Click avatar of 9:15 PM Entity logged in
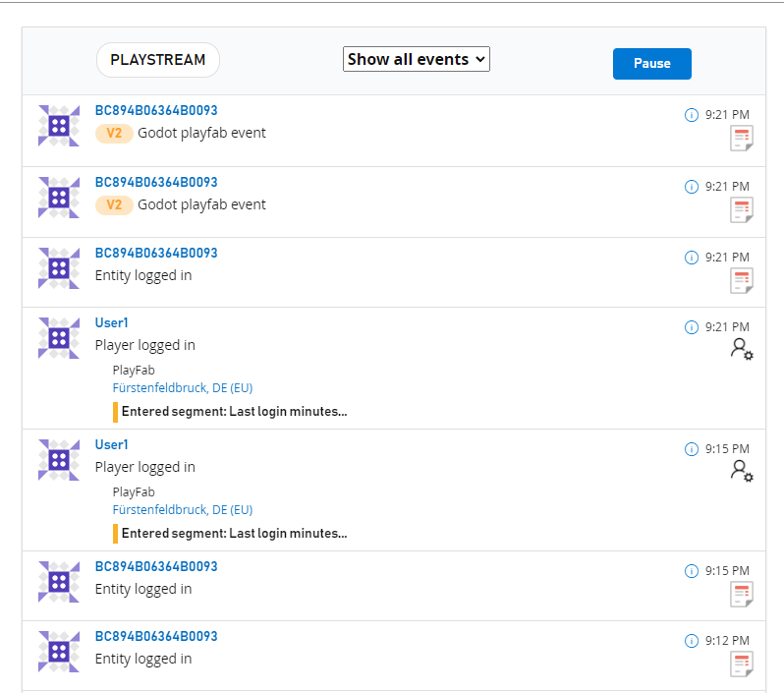The width and height of the screenshot is (784, 693). (x=59, y=581)
